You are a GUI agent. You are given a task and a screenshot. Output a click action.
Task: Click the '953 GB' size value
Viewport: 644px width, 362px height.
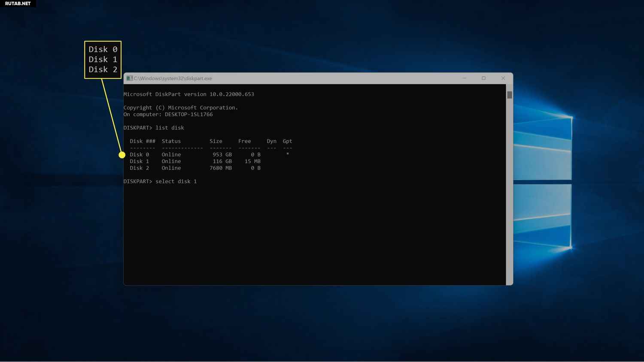222,154
